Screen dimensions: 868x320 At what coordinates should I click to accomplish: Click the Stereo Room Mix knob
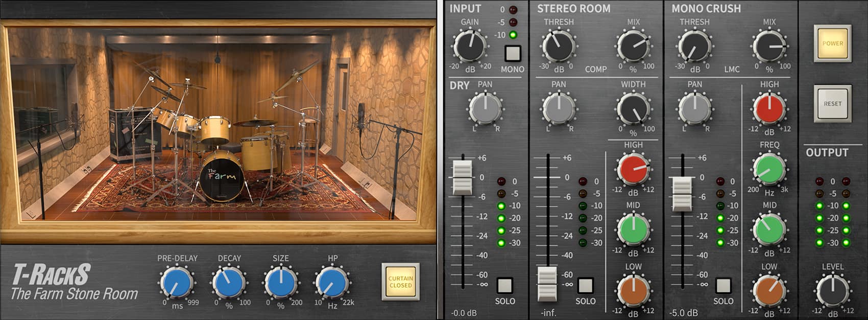tap(633, 46)
